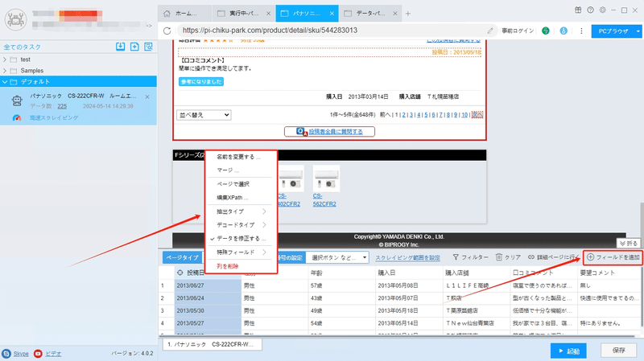Screen dimensions: 644x361
Task: Click the 起動 start button
Action: (568, 351)
